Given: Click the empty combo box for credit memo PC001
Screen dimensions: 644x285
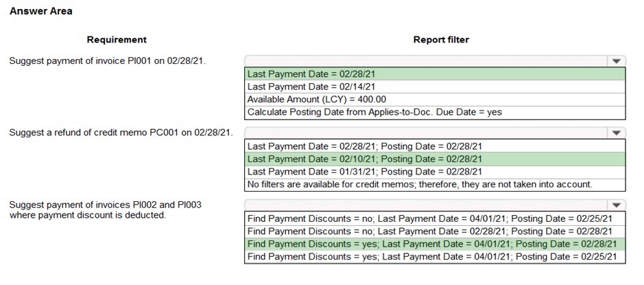Looking at the screenshot, I should click(425, 133).
